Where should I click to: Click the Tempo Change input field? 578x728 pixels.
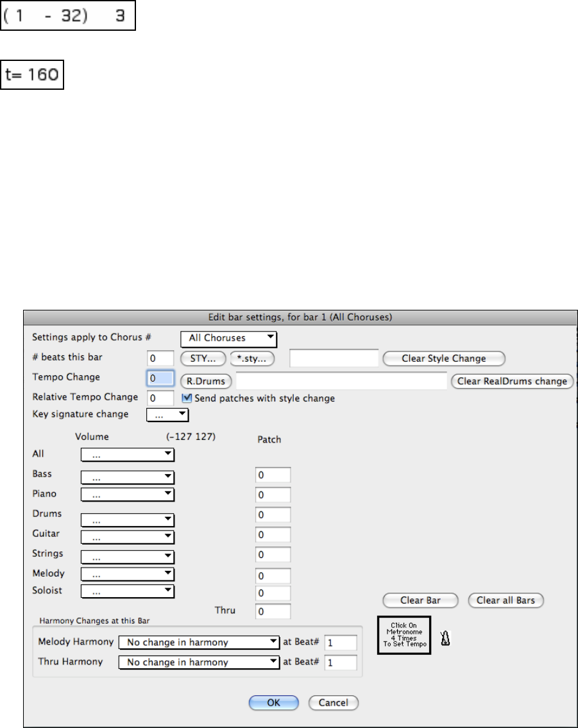[160, 379]
